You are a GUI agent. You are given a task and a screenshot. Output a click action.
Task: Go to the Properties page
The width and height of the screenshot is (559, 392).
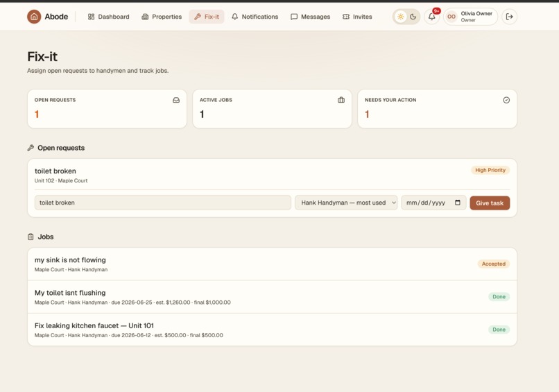162,17
